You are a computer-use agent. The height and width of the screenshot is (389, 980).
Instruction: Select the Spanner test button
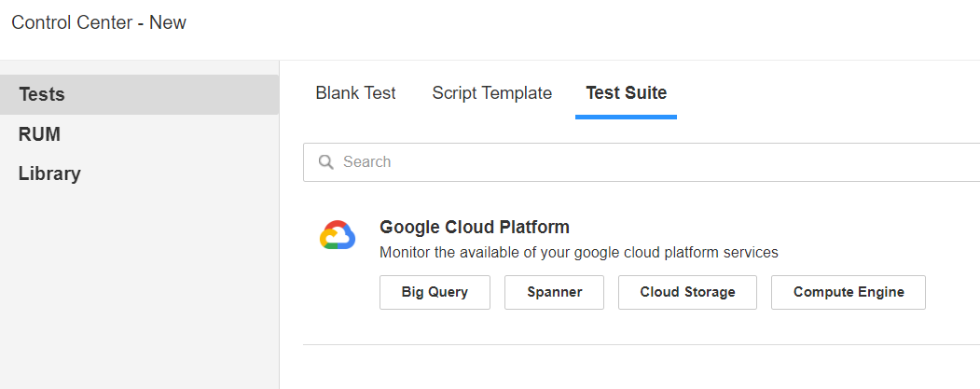(555, 292)
